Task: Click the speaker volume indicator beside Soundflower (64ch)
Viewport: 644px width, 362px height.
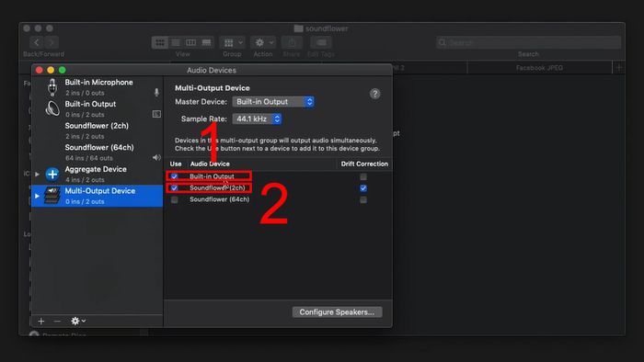Action: point(156,157)
